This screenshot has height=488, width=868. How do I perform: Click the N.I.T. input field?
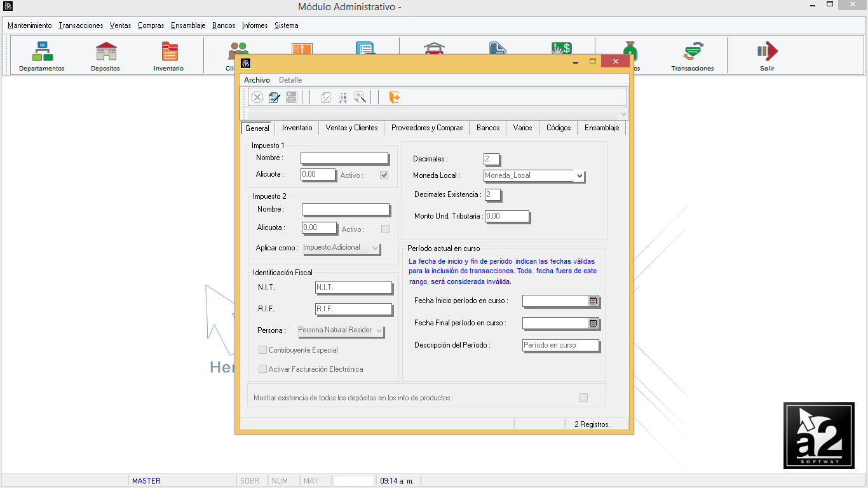pyautogui.click(x=353, y=287)
